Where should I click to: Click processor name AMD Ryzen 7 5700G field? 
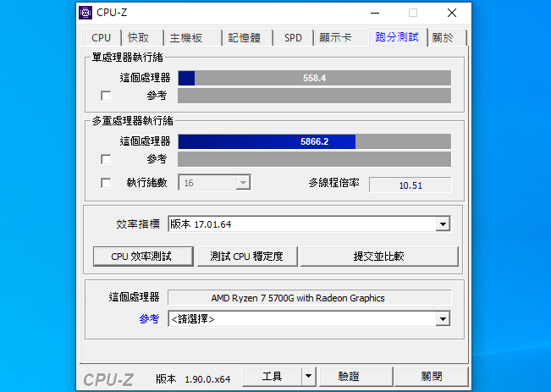click(310, 298)
